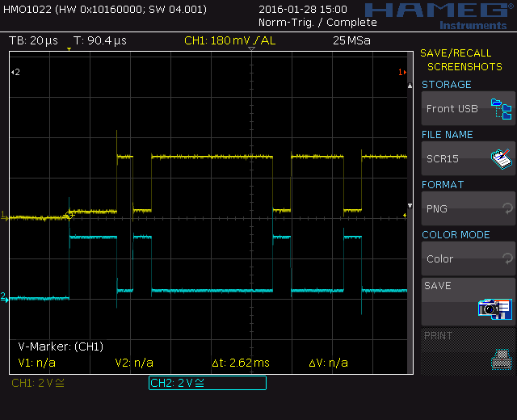The height and width of the screenshot is (420, 517).
Task: Change the Color mode softkey
Action: coord(469,258)
